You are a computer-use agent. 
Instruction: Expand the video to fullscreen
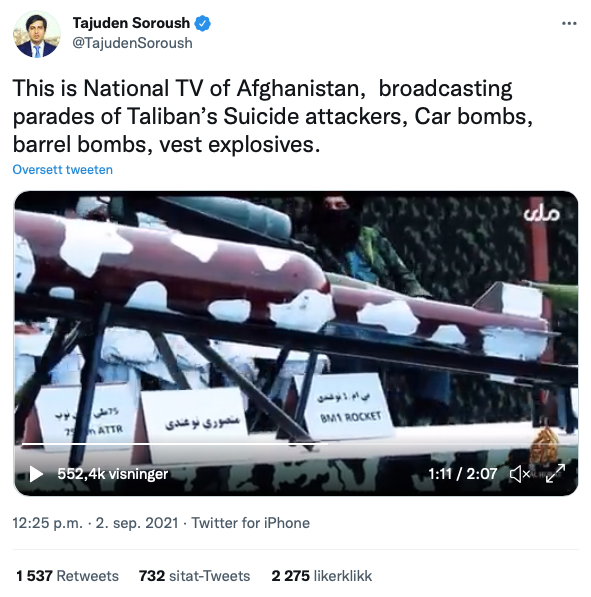pyautogui.click(x=555, y=474)
